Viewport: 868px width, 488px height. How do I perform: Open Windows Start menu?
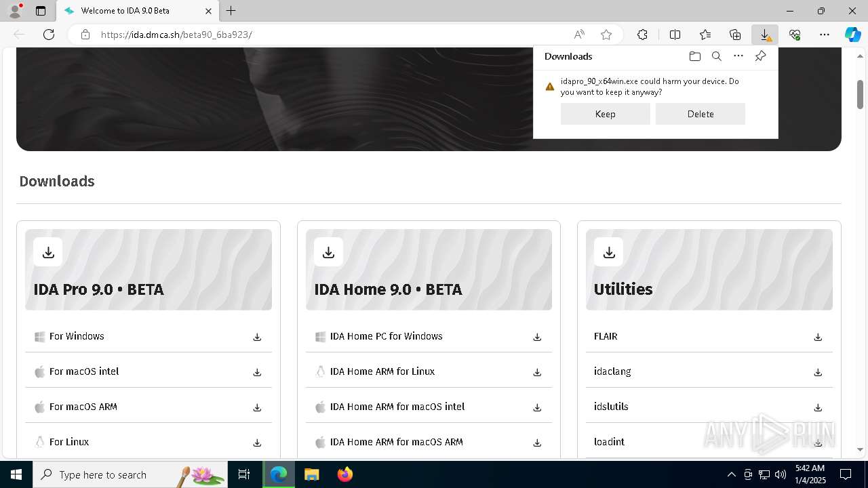(16, 474)
